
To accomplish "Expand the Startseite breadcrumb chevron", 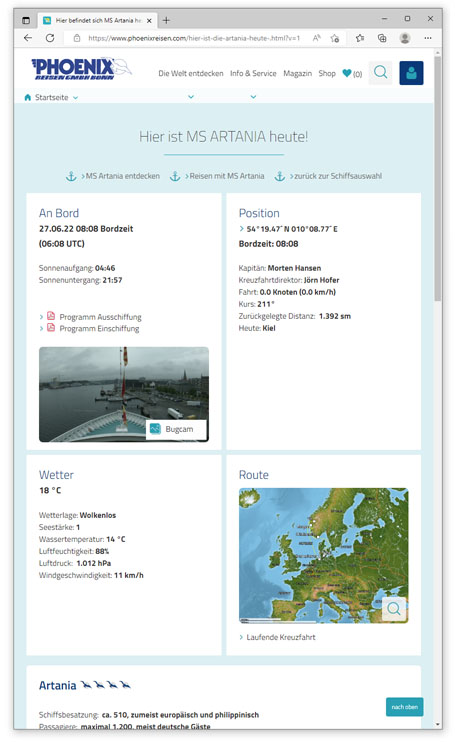I will (76, 98).
